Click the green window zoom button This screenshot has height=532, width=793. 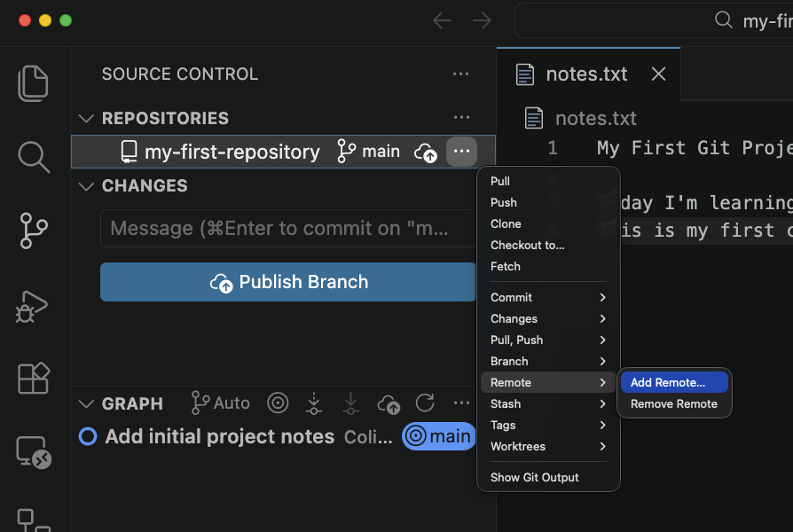coord(66,20)
